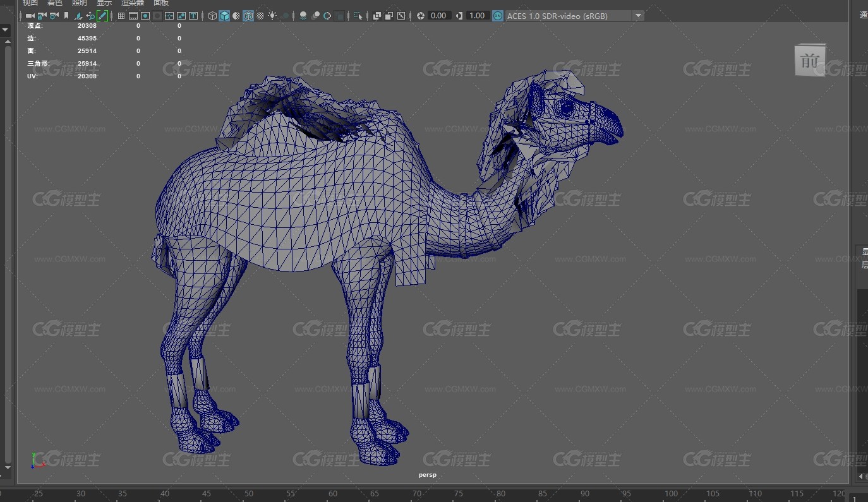The width and height of the screenshot is (868, 502).
Task: Toggle the viewport Grid icon
Action: (121, 16)
